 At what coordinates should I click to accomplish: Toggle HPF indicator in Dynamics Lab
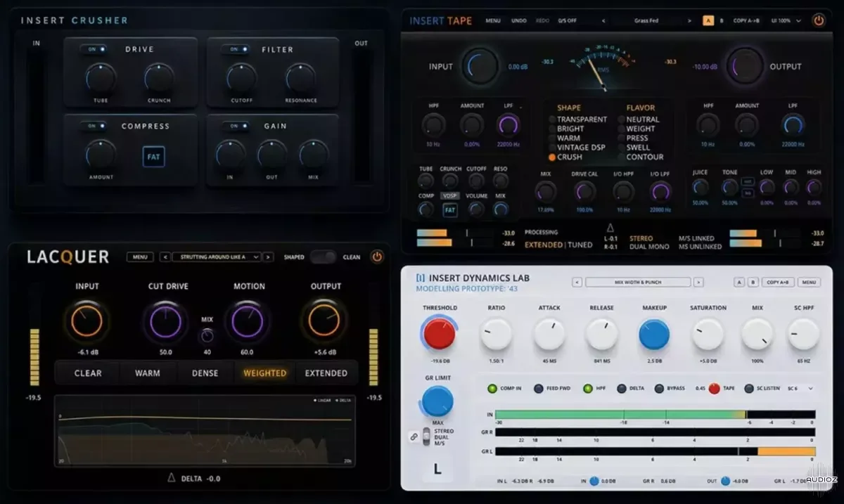pos(588,388)
